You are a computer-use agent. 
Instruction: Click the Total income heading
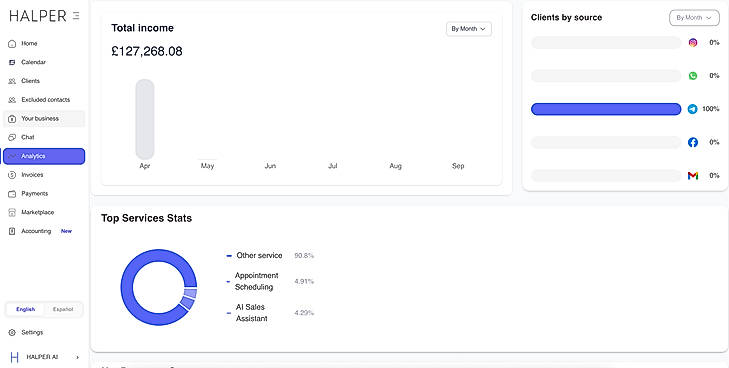(142, 28)
